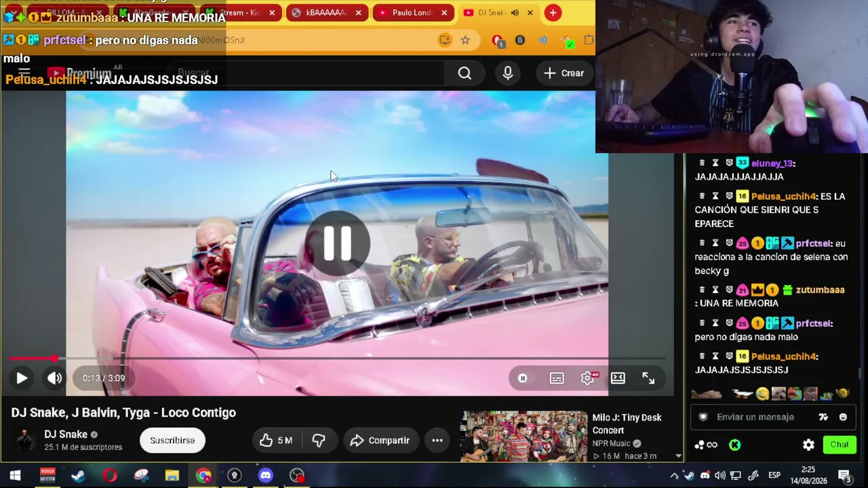Open the Milo J Tiny Desk thumbnail

tap(524, 436)
